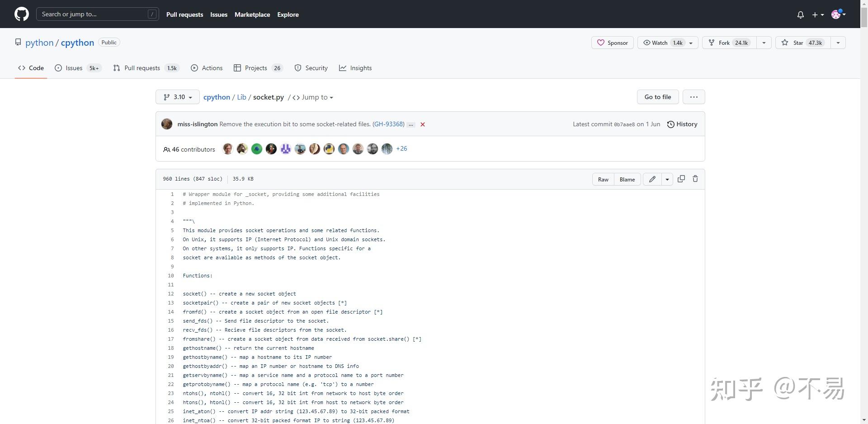Navigate to cpython root in breadcrumb
The width and height of the screenshot is (868, 424).
(x=217, y=97)
